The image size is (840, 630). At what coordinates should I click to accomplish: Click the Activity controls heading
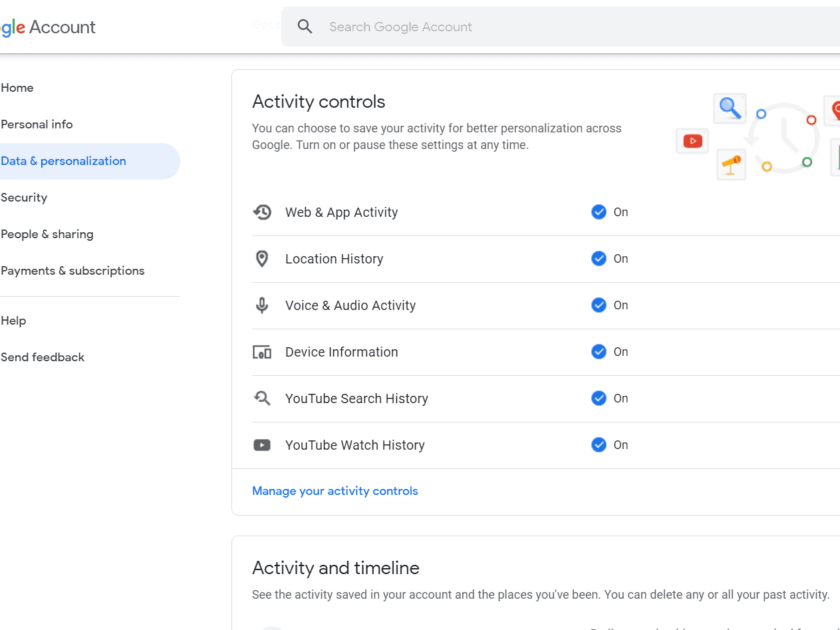pos(319,102)
